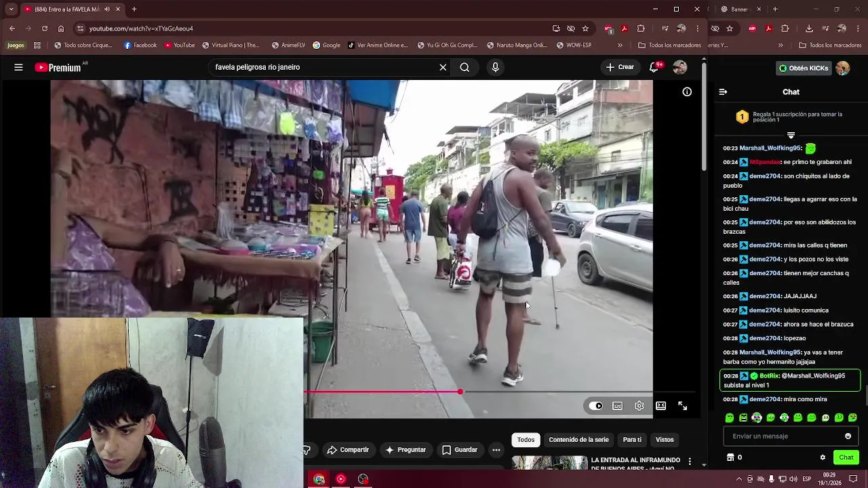Image resolution: width=868 pixels, height=488 pixels.
Task: Toggle subtitles in the video player
Action: 617,406
